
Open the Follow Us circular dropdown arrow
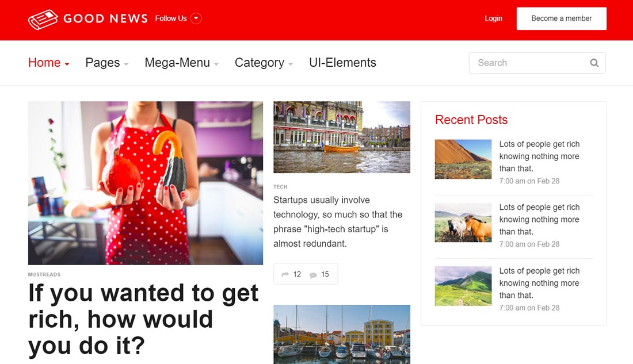pyautogui.click(x=196, y=18)
